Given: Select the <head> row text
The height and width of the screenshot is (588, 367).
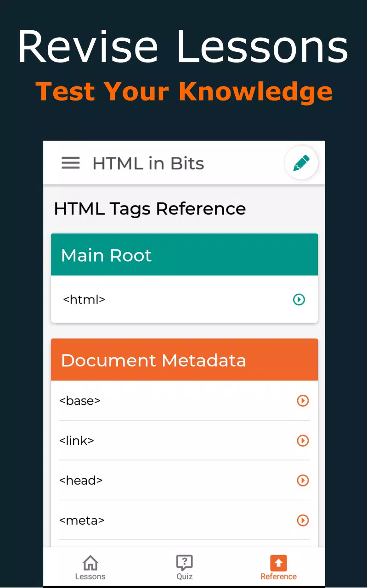Looking at the screenshot, I should [x=81, y=481].
